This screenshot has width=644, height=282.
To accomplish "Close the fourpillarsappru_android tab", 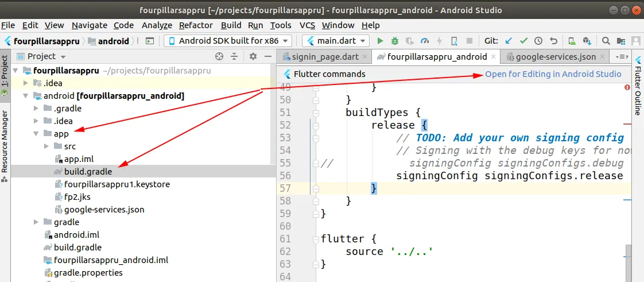I will [x=493, y=57].
